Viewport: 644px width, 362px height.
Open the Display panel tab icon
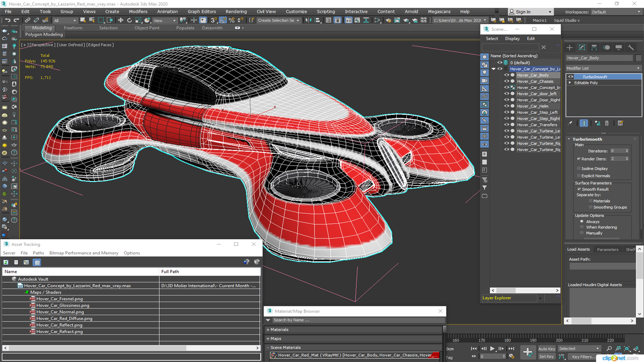pos(619,48)
